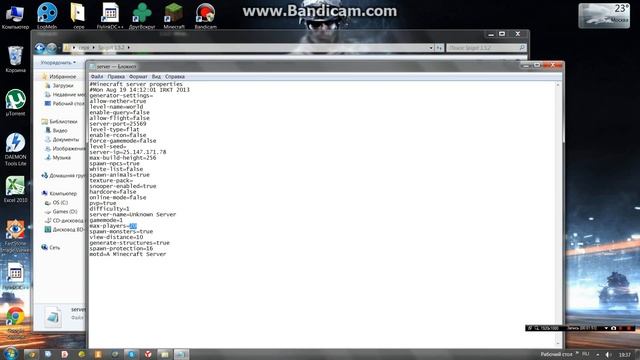The image size is (640, 360).
Task: Click the line level-type=flat
Action: coord(114,129)
